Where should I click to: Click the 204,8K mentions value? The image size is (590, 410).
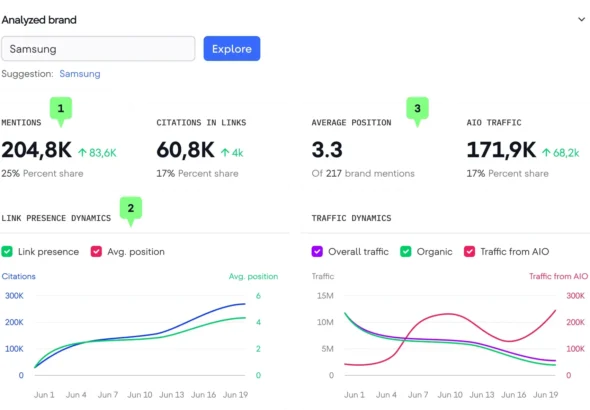click(36, 150)
